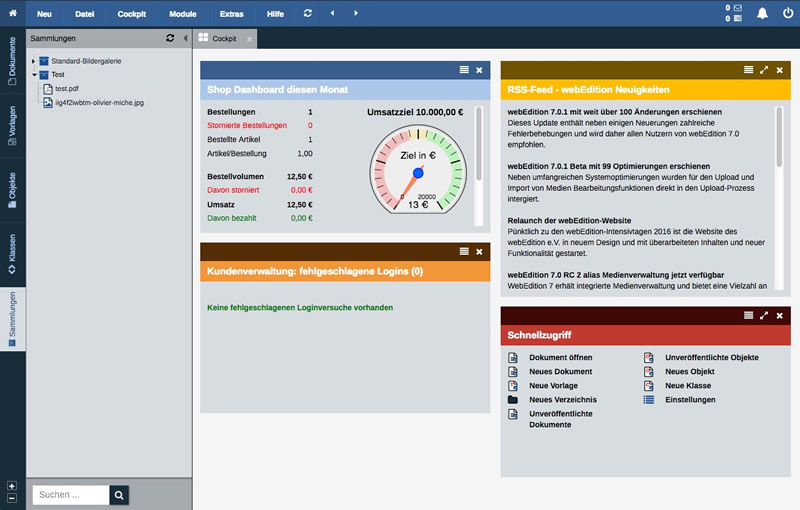This screenshot has width=800, height=510.
Task: Collapse the Test tree node
Action: (34, 74)
